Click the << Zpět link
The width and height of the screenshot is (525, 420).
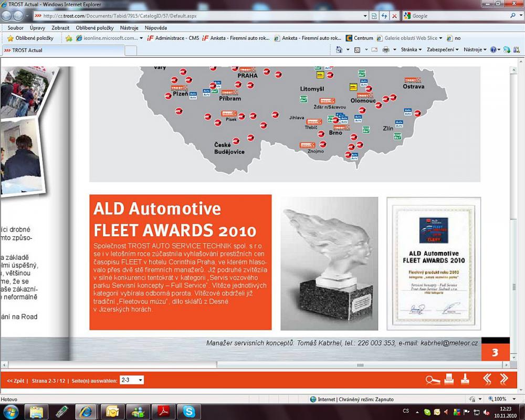15,381
